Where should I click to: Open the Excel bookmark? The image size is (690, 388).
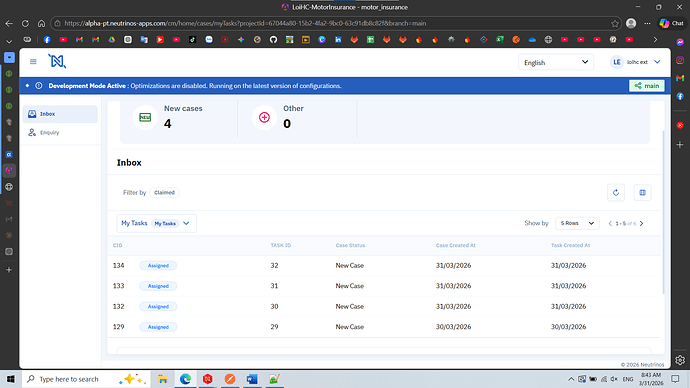point(499,40)
